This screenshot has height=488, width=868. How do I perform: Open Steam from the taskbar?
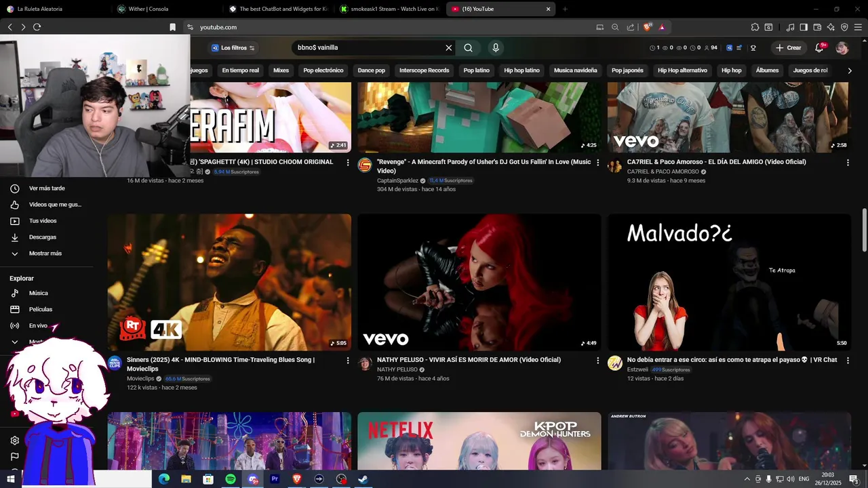pyautogui.click(x=363, y=479)
